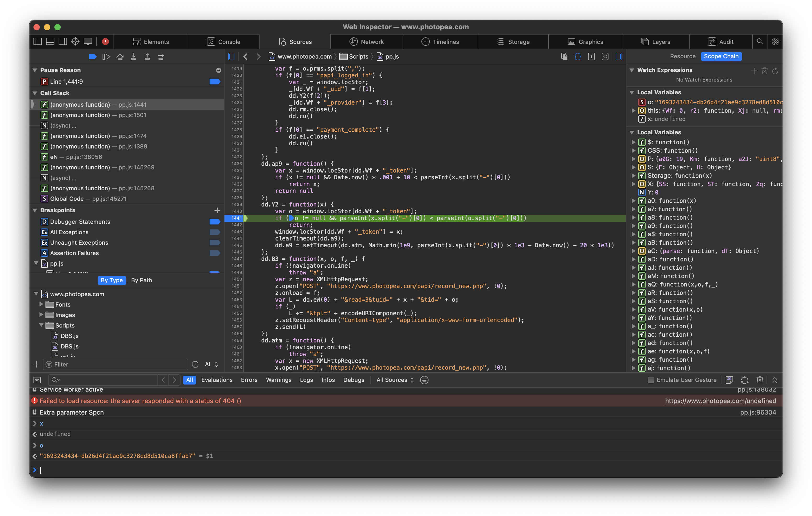Screen dimensions: 812x516
Task: Click the Step Over debugger icon
Action: (120, 57)
